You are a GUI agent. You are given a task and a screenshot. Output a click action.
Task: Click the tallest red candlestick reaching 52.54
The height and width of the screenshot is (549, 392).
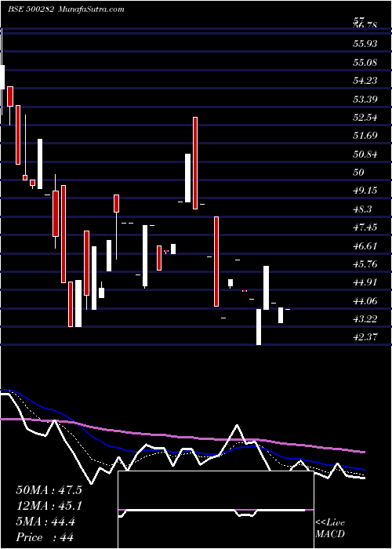click(195, 163)
